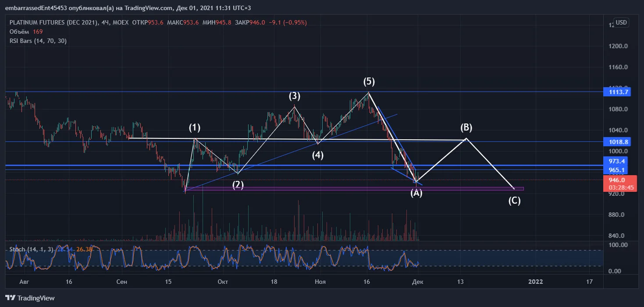This screenshot has height=307, width=644.
Task: Click the Объём volume indicator label
Action: pyautogui.click(x=19, y=32)
